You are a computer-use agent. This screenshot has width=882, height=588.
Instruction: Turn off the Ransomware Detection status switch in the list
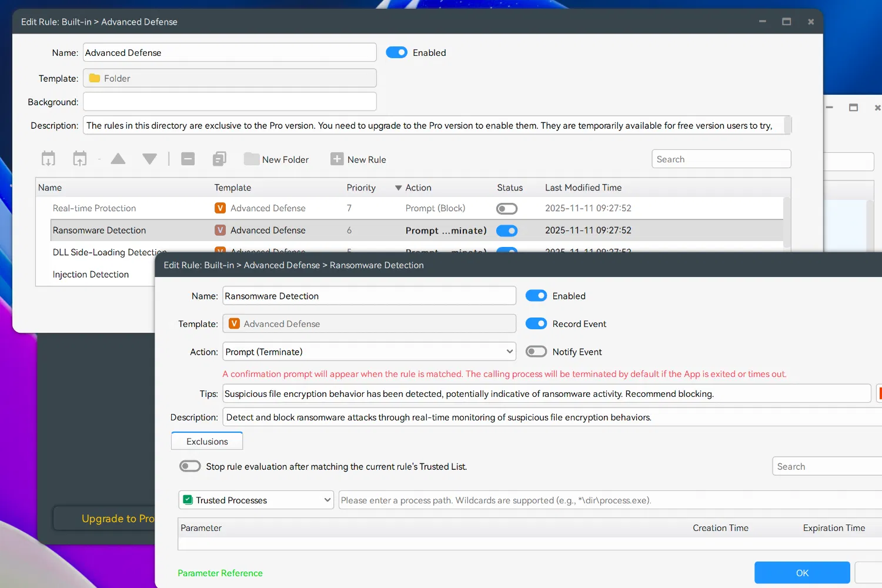pyautogui.click(x=507, y=230)
